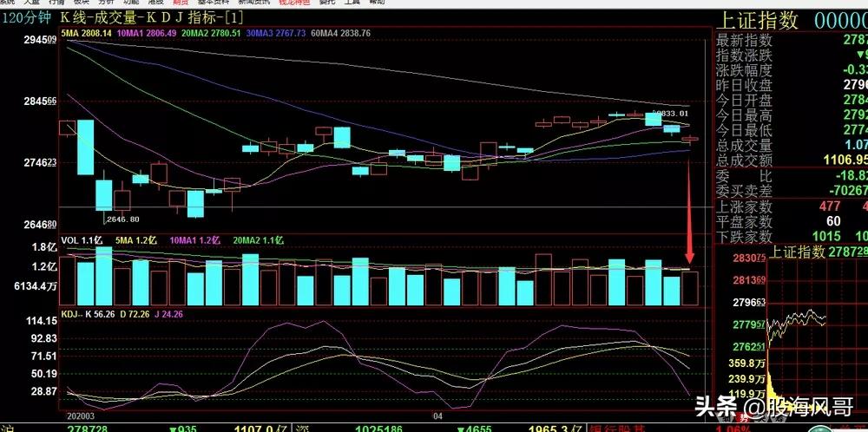Click the 120分钟 period label
Screen dimensions: 868x432
(27, 18)
